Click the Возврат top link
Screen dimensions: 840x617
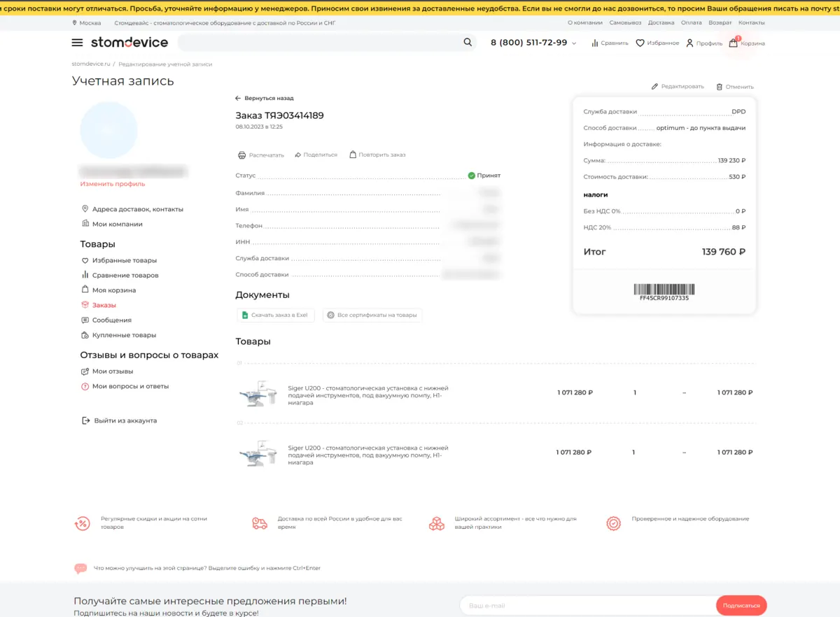[720, 23]
